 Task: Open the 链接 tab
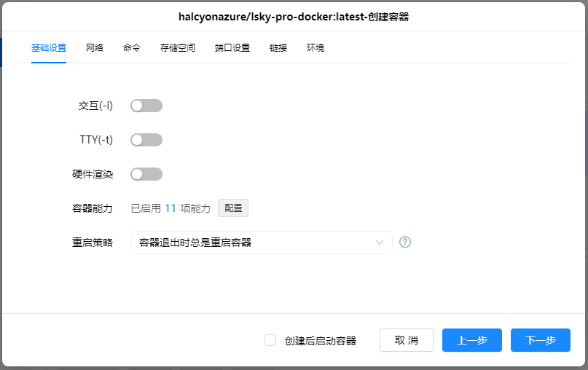pos(278,48)
